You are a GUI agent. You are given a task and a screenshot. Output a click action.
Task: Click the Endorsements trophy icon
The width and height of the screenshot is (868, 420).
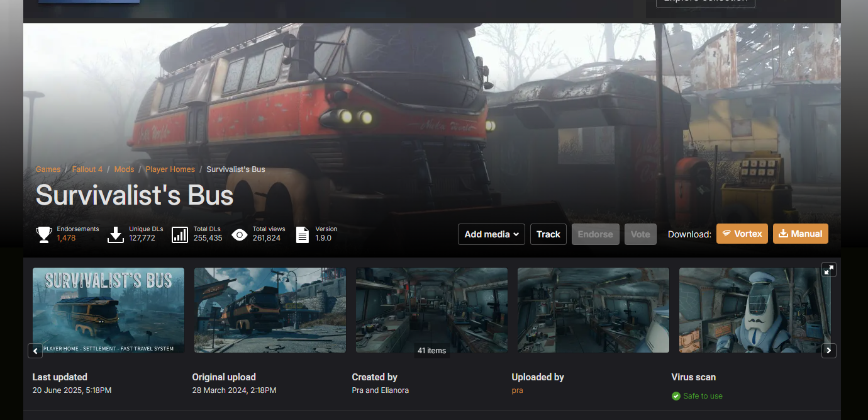44,235
